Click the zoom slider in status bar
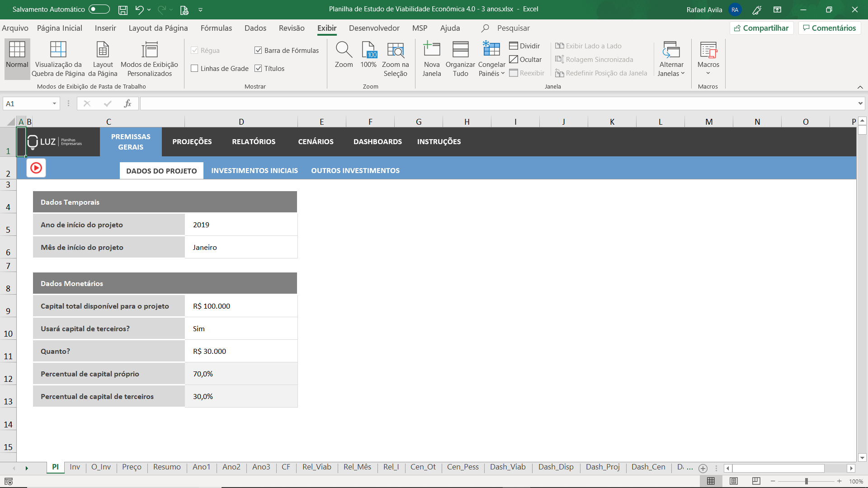Image resolution: width=868 pixels, height=488 pixels. tap(806, 481)
